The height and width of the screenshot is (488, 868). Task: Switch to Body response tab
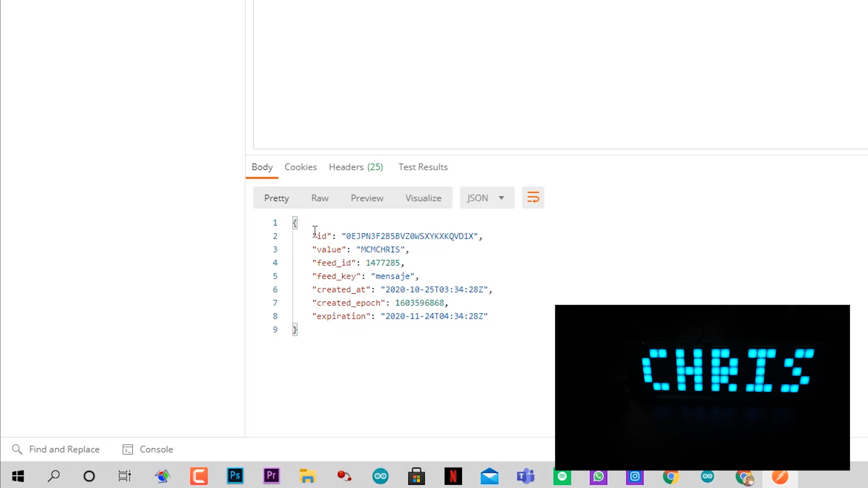pos(262,167)
